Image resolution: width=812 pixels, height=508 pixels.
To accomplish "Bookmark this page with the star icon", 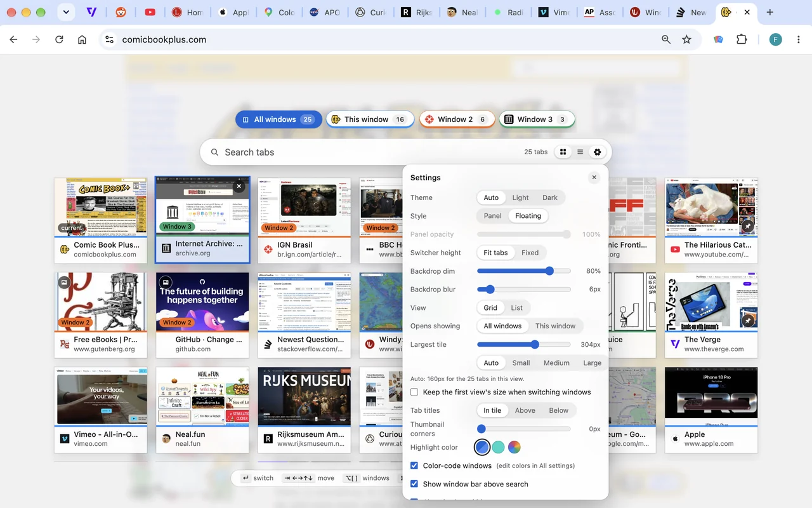I will [x=686, y=39].
